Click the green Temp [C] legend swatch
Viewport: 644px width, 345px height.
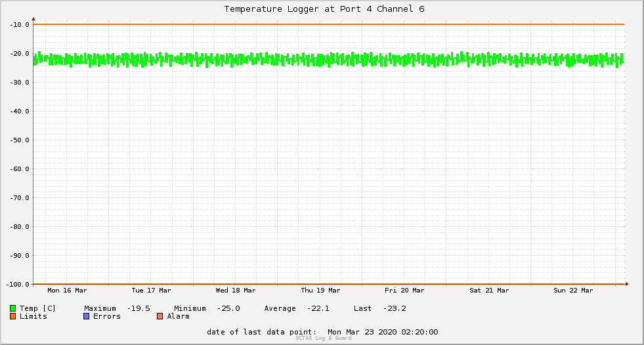coord(12,308)
